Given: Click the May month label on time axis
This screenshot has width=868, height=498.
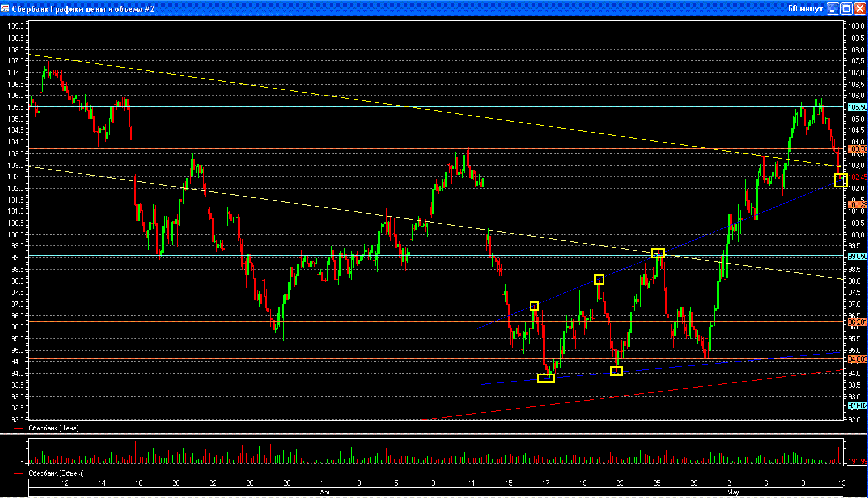Looking at the screenshot, I should point(732,492).
